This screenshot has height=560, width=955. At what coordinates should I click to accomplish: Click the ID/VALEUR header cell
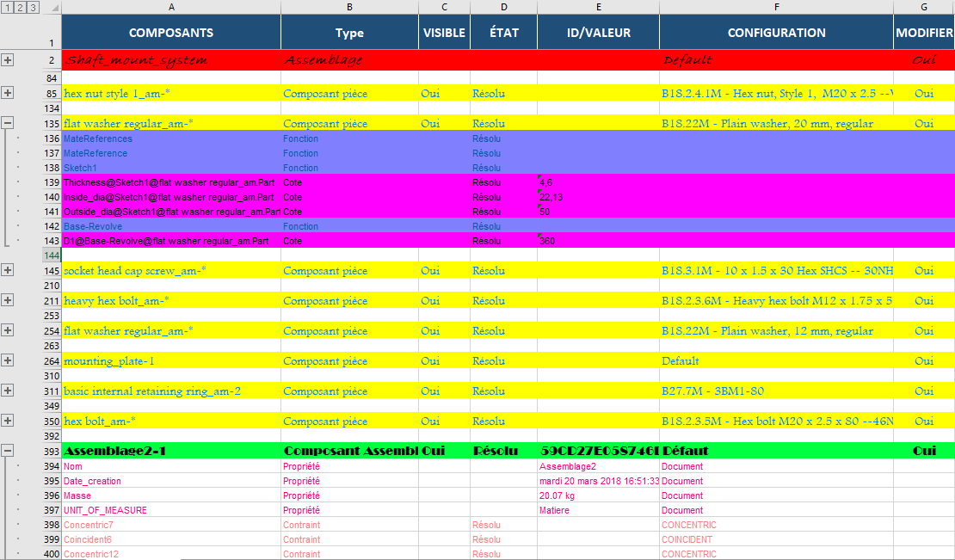(x=598, y=33)
